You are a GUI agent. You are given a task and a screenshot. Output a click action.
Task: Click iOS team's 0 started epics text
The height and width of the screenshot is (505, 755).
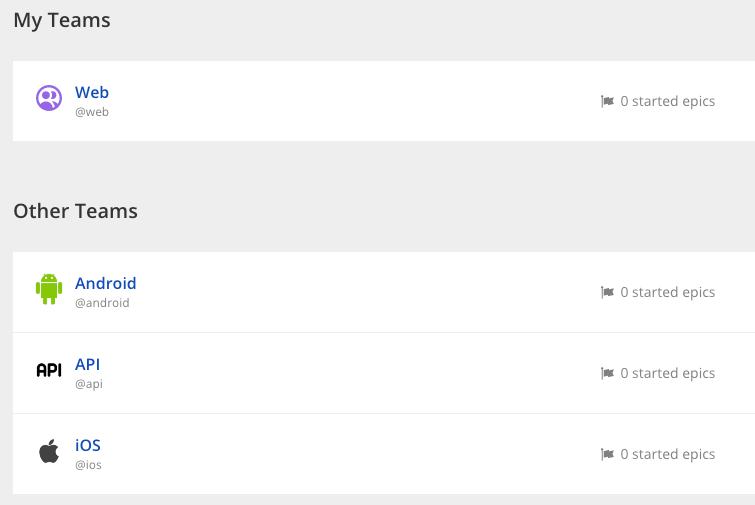coord(667,454)
